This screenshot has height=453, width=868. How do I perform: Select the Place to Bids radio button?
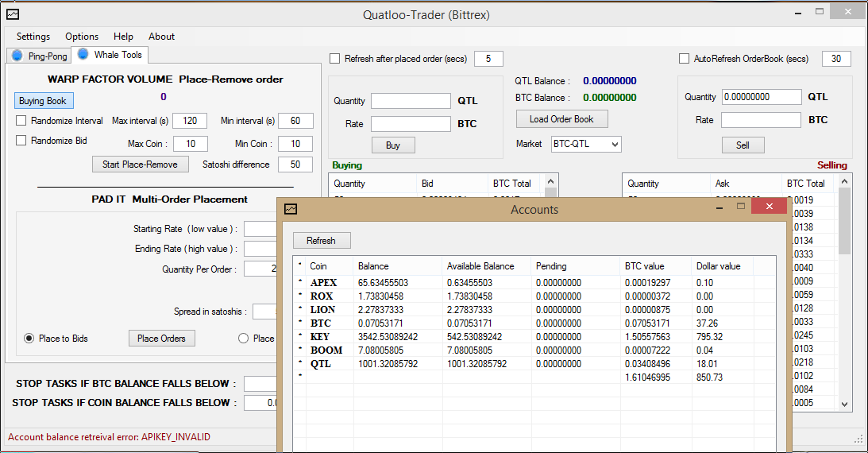click(29, 339)
